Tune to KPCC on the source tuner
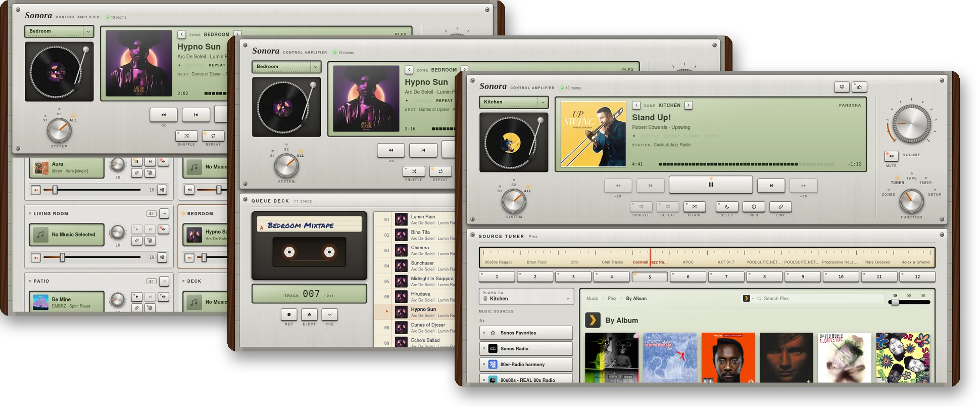 coord(688,262)
